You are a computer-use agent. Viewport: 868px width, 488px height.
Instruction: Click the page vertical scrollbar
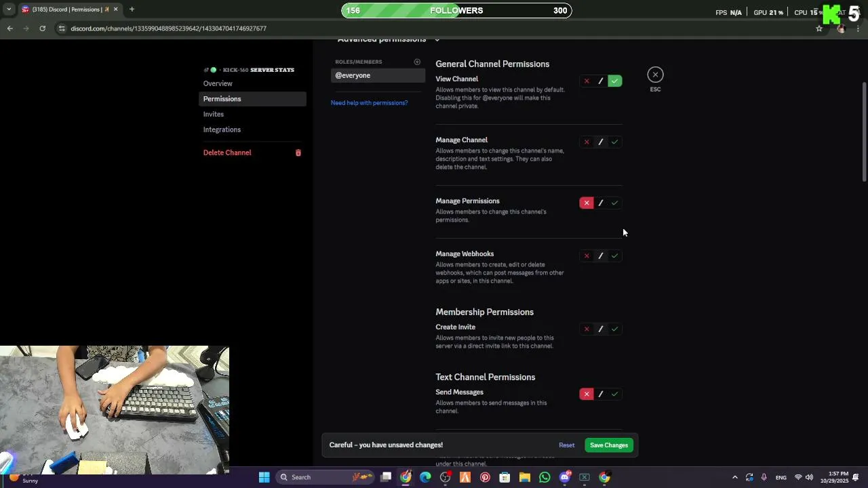click(864, 131)
